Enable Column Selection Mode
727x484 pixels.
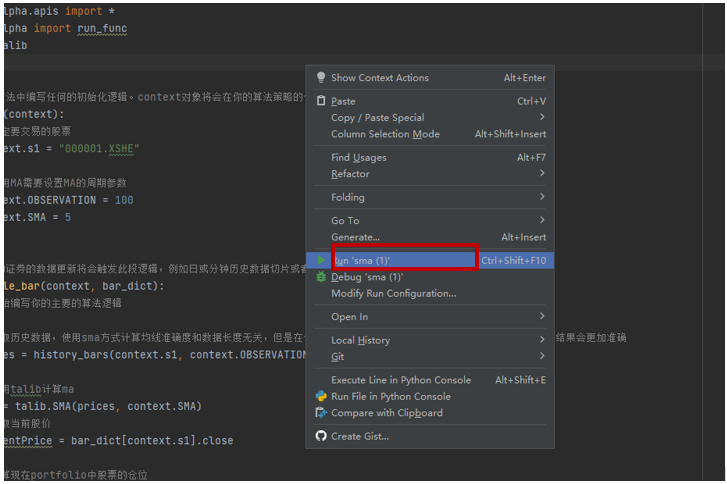430,134
